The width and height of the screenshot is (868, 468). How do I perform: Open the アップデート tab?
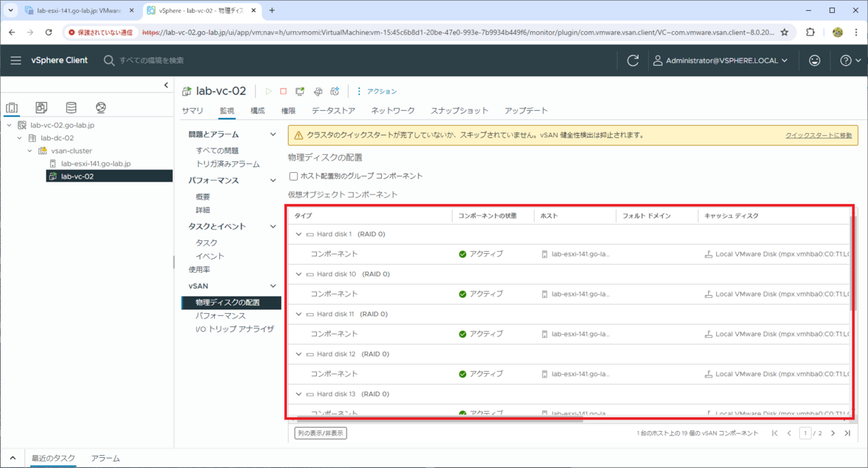(x=526, y=111)
